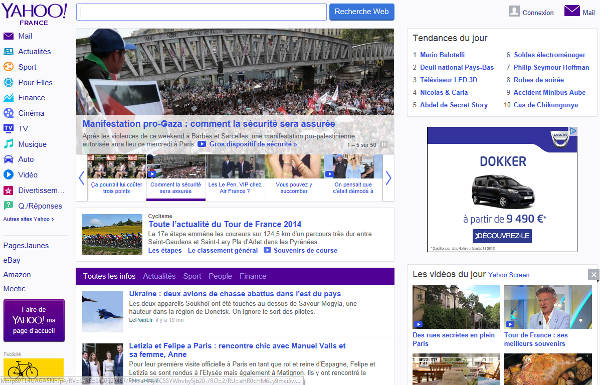Click Les étapes link
This screenshot has height=385, width=600.
click(x=165, y=250)
